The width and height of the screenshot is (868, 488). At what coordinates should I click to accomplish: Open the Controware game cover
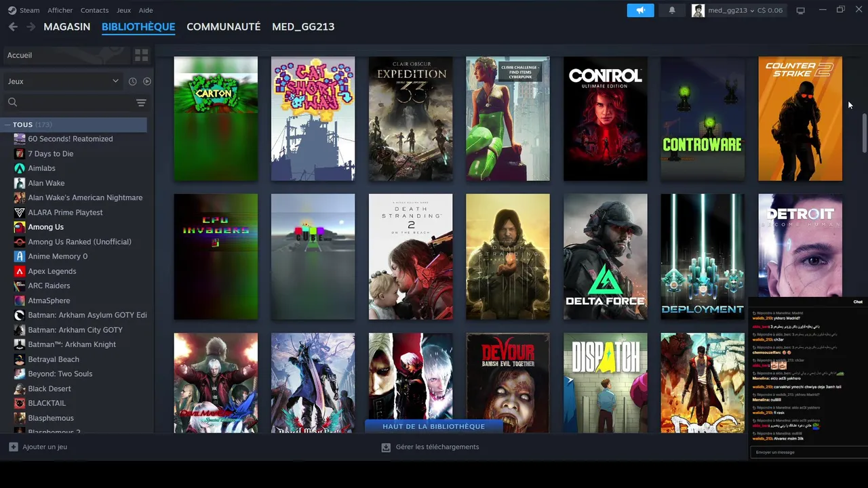703,119
